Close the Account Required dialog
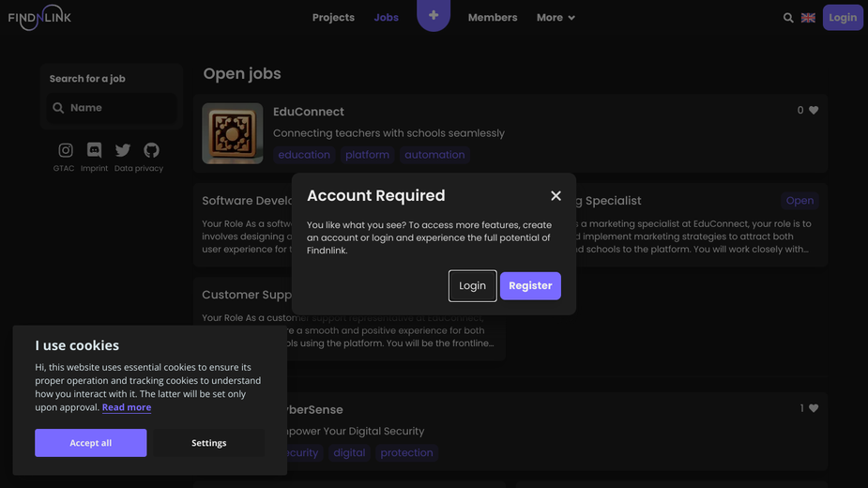Viewport: 868px width, 488px height. tap(556, 195)
